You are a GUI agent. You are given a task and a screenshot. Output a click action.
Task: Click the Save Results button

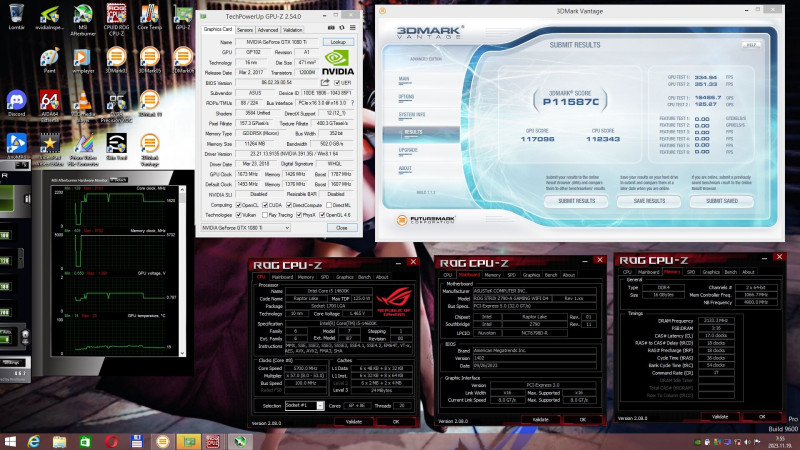649,201
